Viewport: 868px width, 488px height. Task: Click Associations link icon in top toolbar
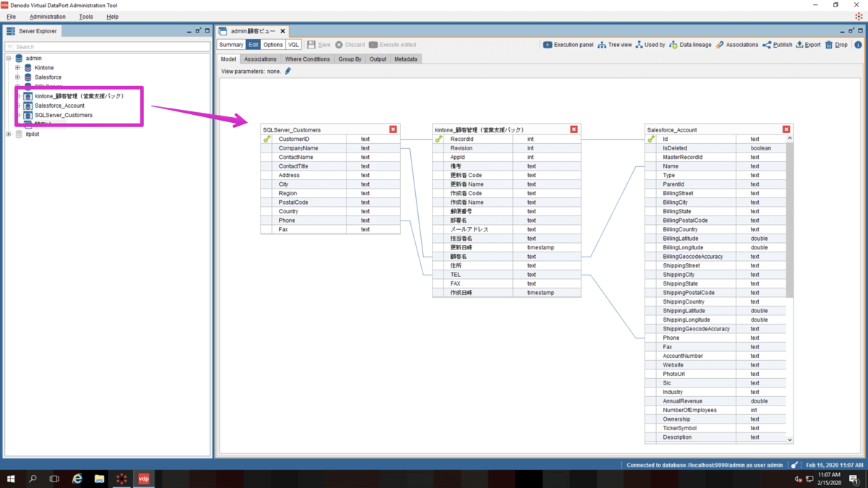tap(720, 45)
